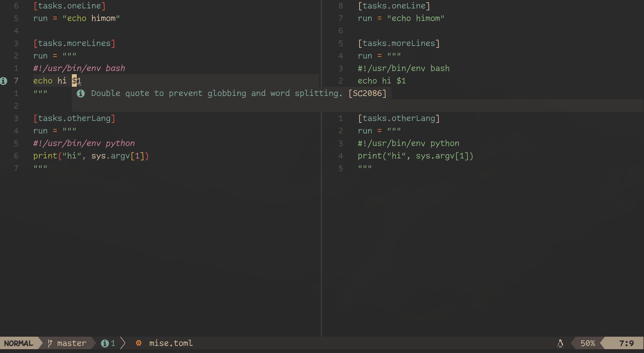Click the git branch icon beside master
Viewport: 644px width, 353px height.
(x=50, y=343)
